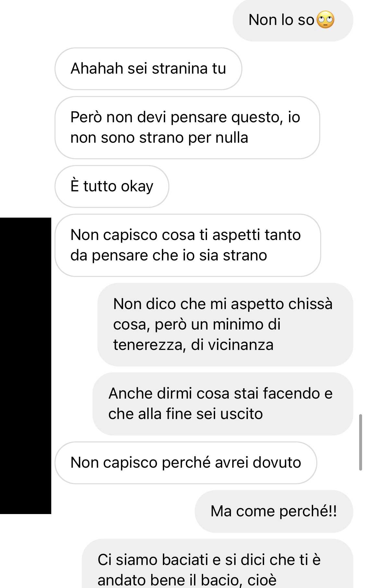
Task: Click the word 'nulla' in the message
Action: pyautogui.click(x=232, y=138)
